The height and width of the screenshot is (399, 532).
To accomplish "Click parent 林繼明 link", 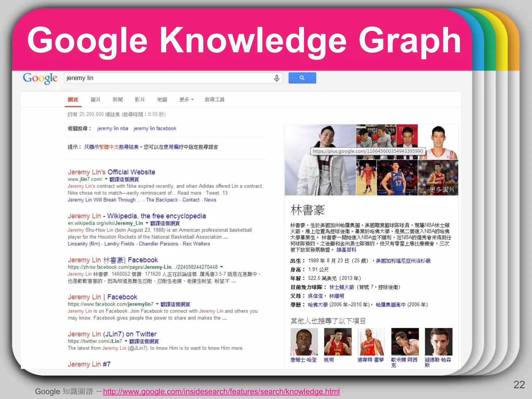I will pyautogui.click(x=337, y=296).
